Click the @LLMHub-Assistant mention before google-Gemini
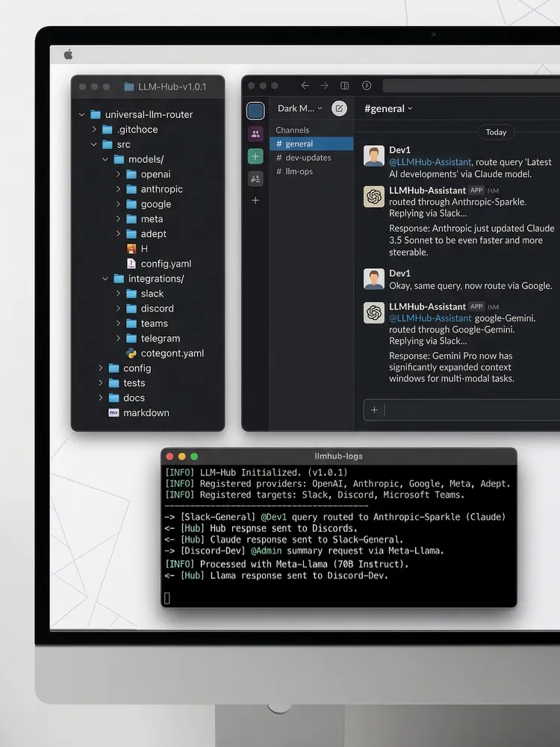The image size is (560, 747). point(430,318)
